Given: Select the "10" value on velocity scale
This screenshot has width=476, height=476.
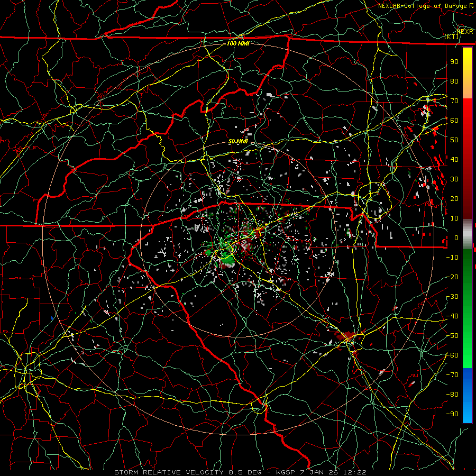Looking at the screenshot, I should tap(454, 218).
